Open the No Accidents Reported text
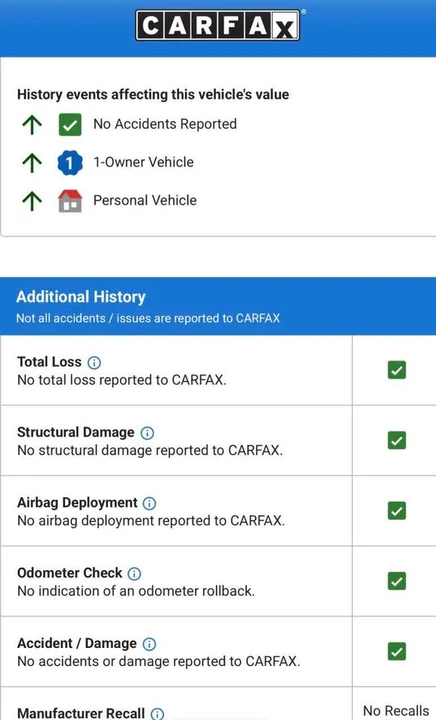The height and width of the screenshot is (720, 436). coord(165,124)
